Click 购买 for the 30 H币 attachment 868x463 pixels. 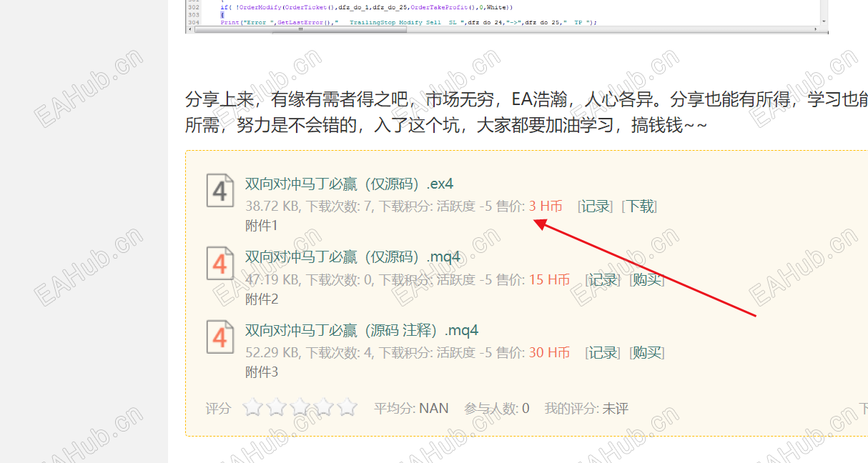coord(647,352)
